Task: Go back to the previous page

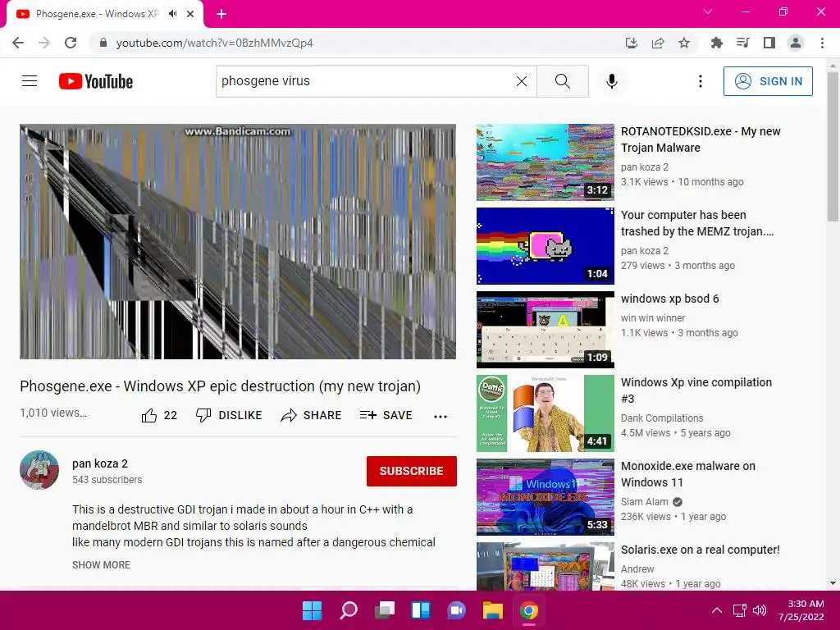Action: 18,43
